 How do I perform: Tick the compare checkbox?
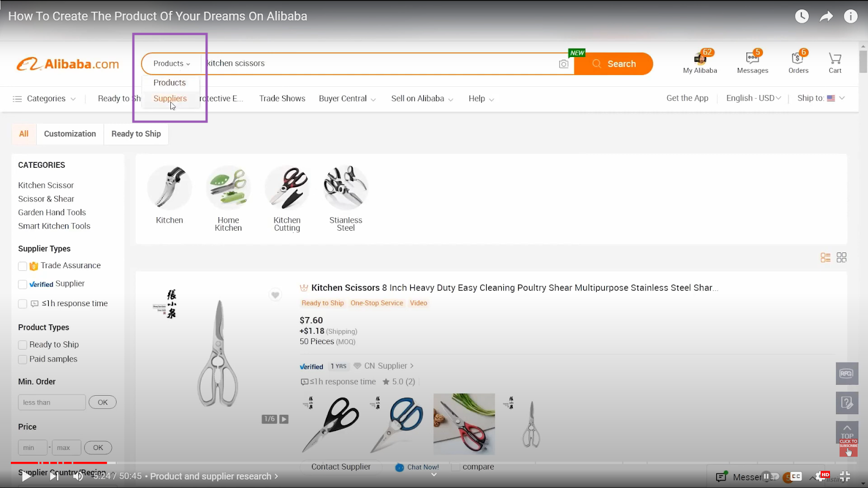coord(456,467)
